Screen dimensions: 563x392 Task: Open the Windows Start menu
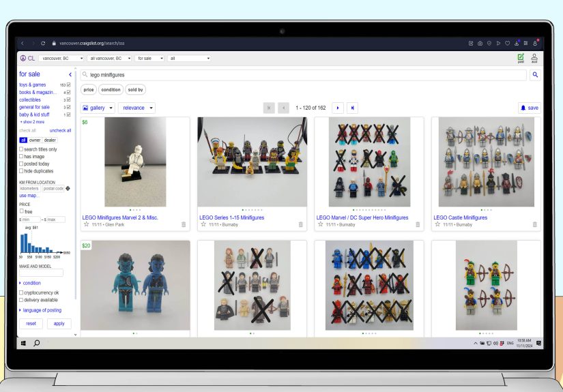(x=23, y=343)
